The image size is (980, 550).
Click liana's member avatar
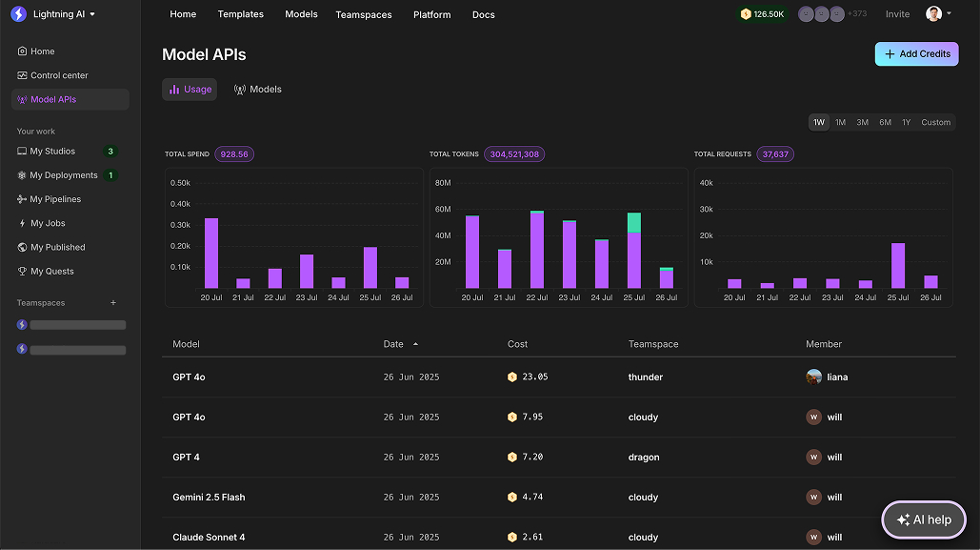pyautogui.click(x=813, y=377)
